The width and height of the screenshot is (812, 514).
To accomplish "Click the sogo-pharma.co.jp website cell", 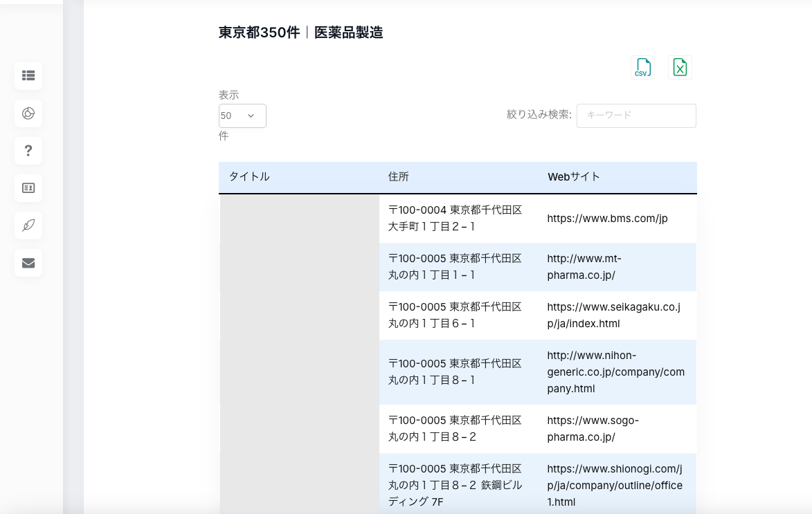I will pyautogui.click(x=617, y=429).
